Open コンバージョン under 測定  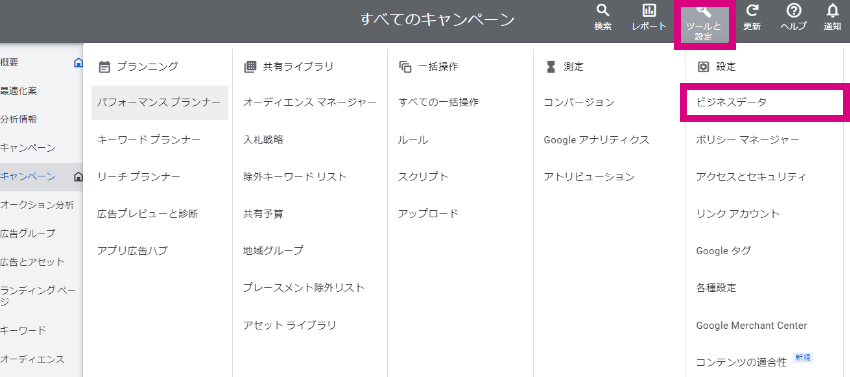point(579,103)
